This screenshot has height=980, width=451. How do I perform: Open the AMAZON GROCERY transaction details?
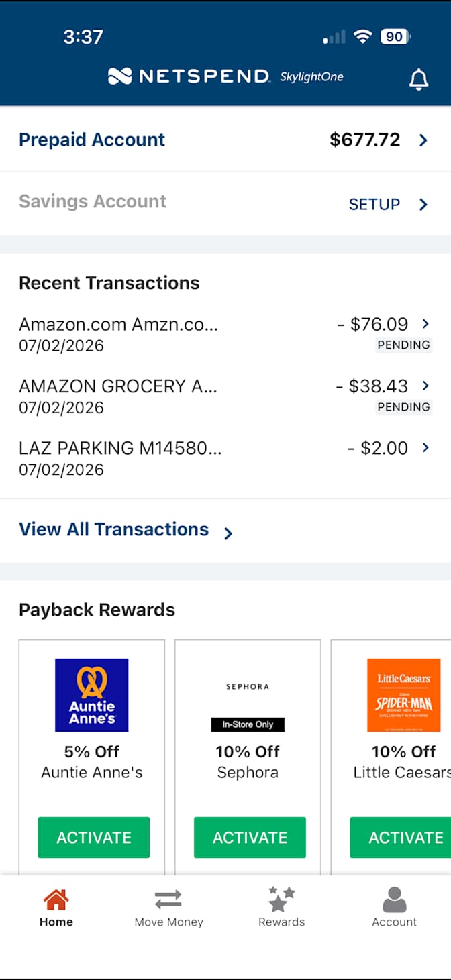tap(225, 396)
